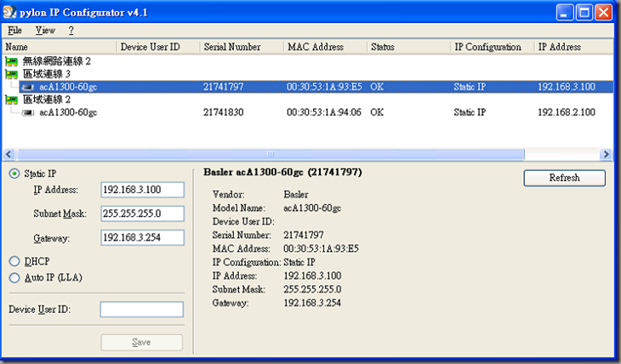The image size is (621, 364).
Task: Click the Device User ID input field
Action: tap(142, 310)
